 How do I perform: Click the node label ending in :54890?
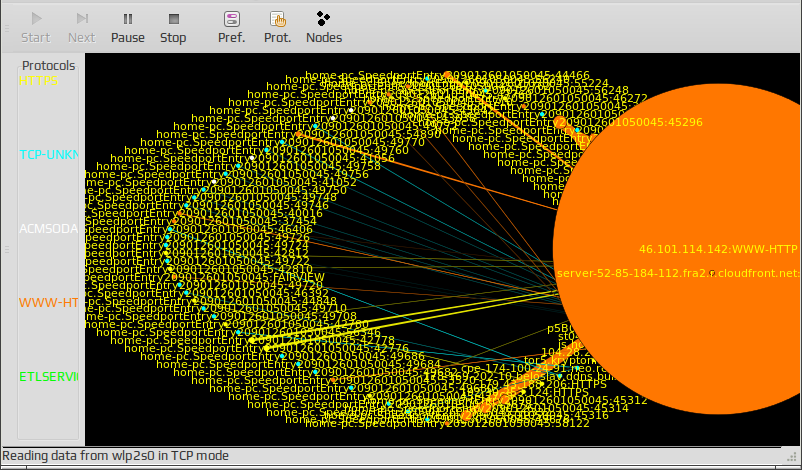coord(298,134)
